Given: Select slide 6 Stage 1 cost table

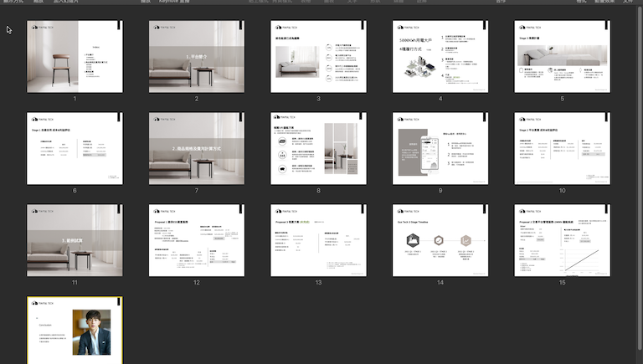Looking at the screenshot, I should tap(75, 148).
